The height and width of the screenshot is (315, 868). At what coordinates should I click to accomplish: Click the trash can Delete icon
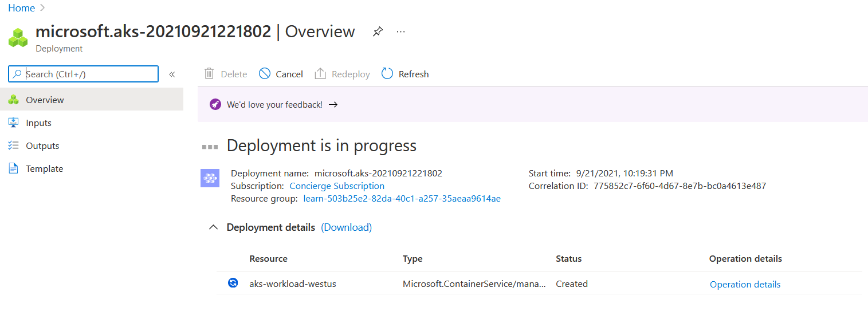tap(209, 74)
